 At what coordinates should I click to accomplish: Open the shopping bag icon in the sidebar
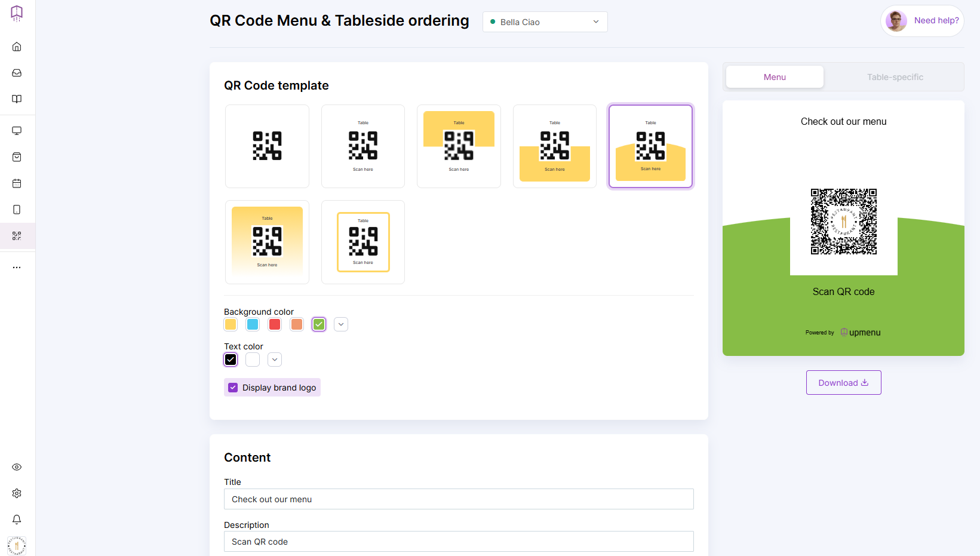[17, 157]
